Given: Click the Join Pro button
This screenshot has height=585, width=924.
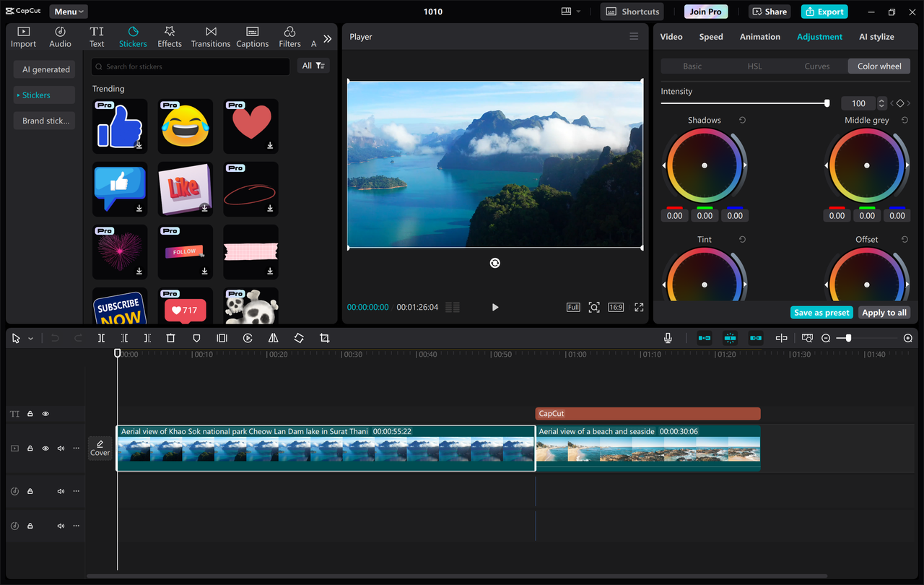Looking at the screenshot, I should pos(705,12).
